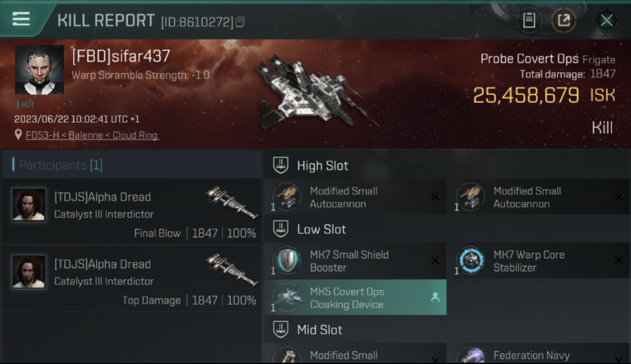
Task: Click the share/export kill report icon
Action: [x=564, y=20]
